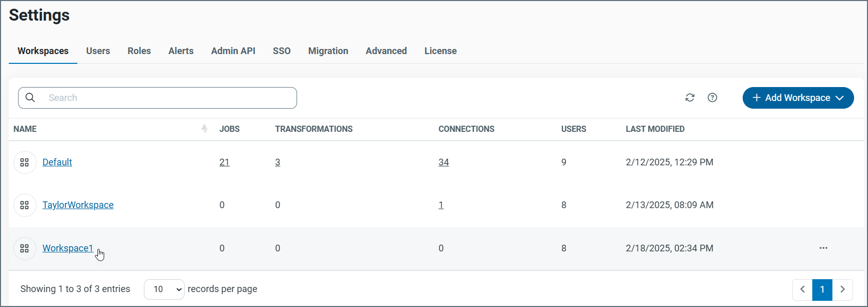Expand the Add Workspace dropdown button
The width and height of the screenshot is (868, 307).
click(798, 98)
